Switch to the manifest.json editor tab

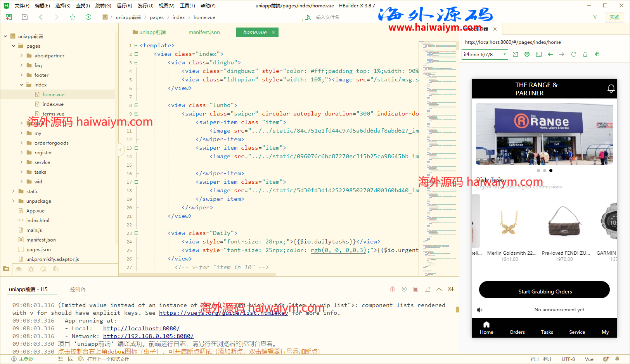204,32
